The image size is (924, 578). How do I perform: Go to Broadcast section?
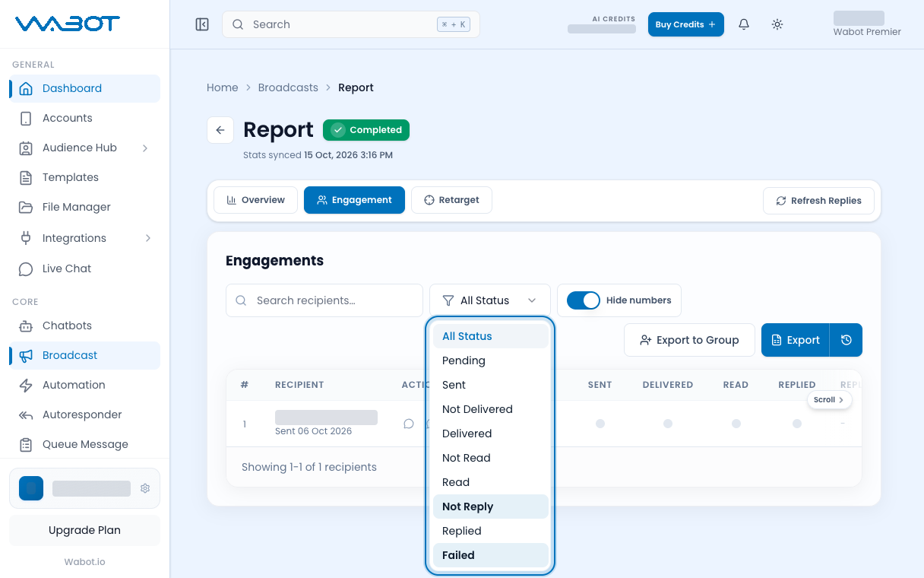tap(85, 355)
